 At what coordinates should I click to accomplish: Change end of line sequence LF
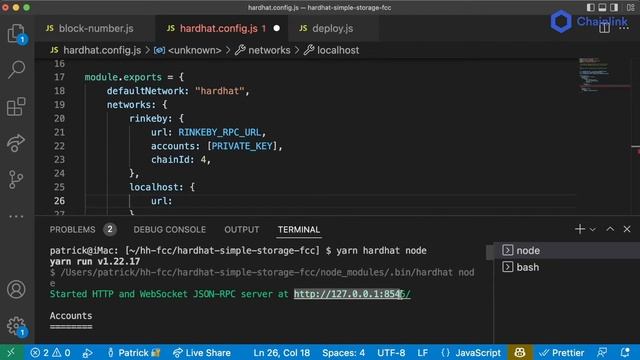point(422,352)
